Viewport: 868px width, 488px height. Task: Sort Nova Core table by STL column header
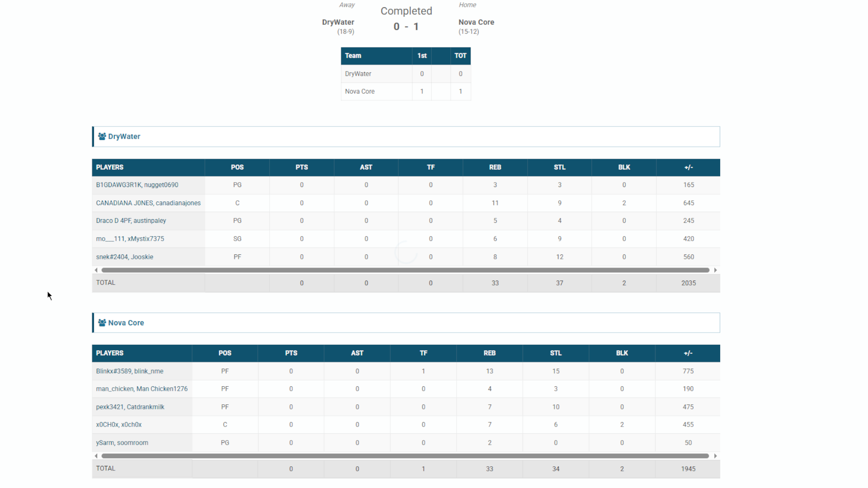pyautogui.click(x=556, y=353)
